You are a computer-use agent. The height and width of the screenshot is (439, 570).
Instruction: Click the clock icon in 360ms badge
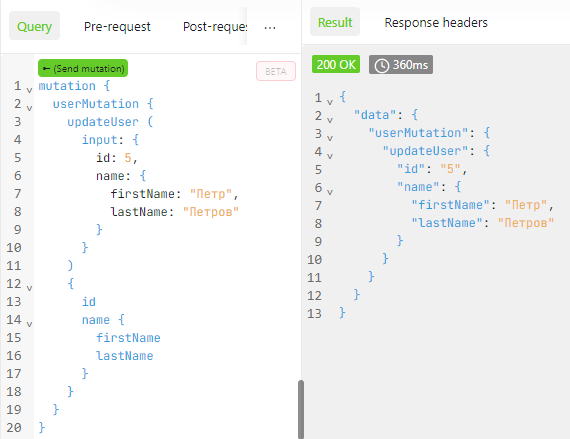pyautogui.click(x=382, y=66)
